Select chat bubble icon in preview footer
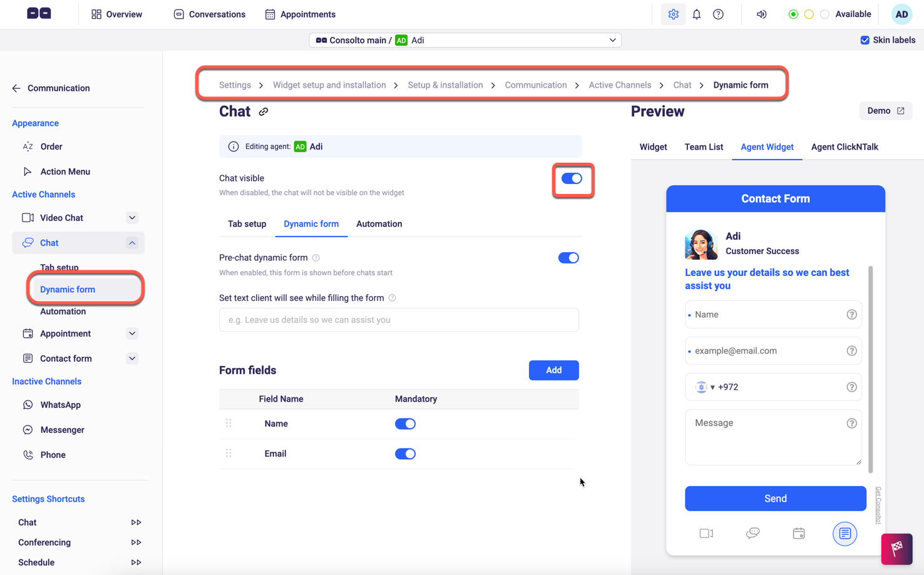924x575 pixels. [752, 534]
